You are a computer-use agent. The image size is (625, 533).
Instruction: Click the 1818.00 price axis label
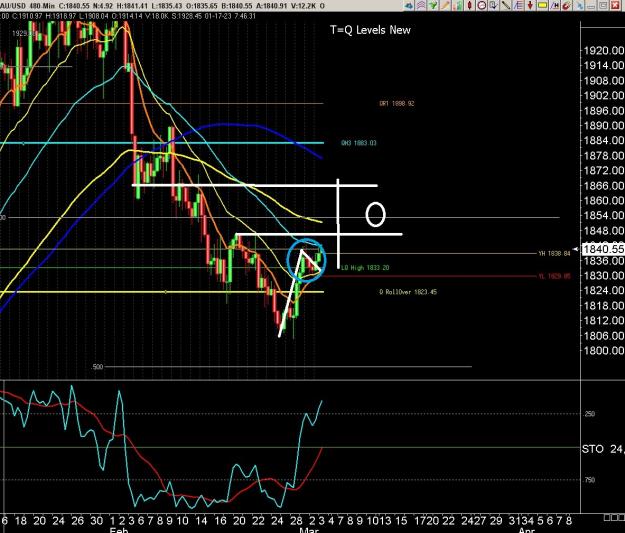[x=603, y=305]
